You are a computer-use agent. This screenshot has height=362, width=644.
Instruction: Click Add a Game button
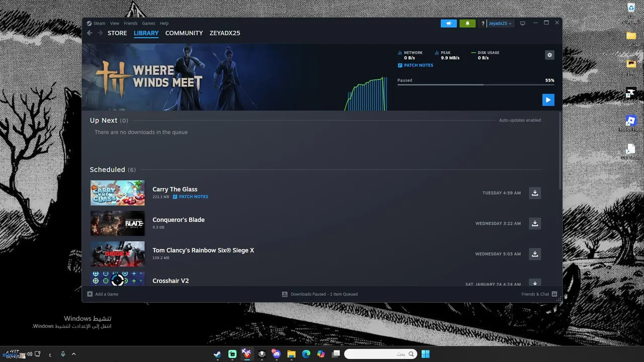point(103,294)
